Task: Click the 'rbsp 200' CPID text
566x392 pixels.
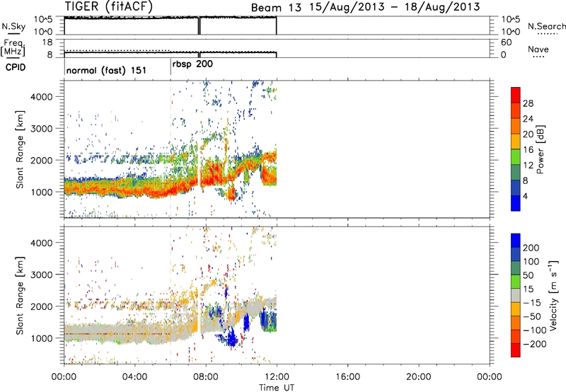Action: tap(192, 64)
